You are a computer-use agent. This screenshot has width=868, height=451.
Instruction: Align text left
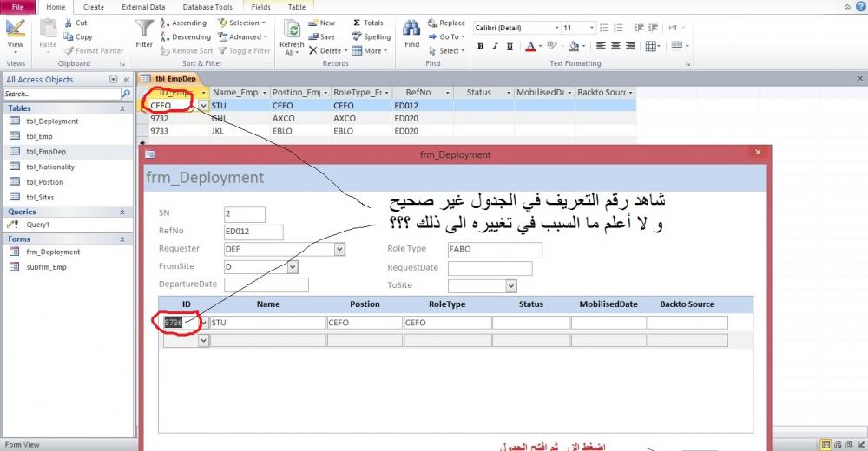point(601,46)
